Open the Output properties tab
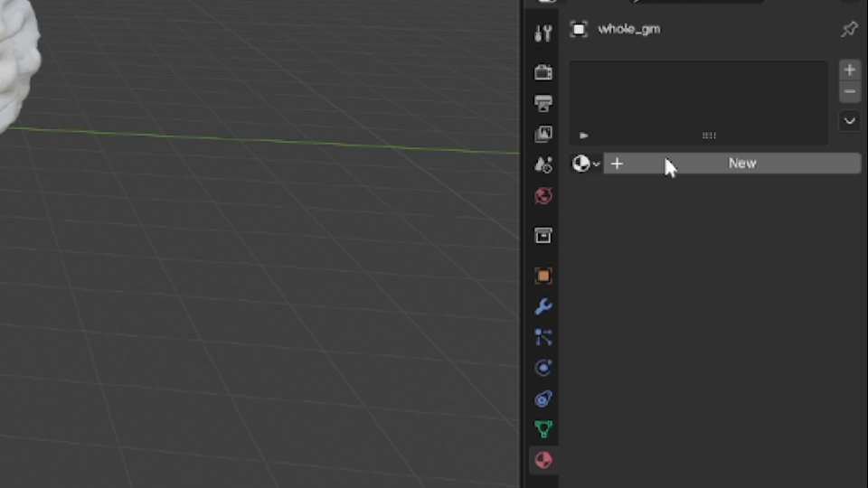 coord(543,103)
